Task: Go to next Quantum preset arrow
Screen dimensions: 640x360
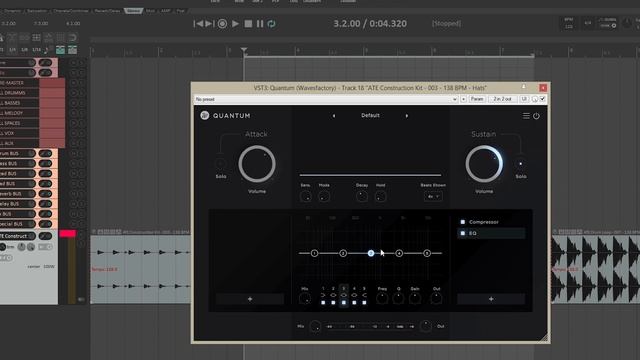Action: pyautogui.click(x=407, y=116)
